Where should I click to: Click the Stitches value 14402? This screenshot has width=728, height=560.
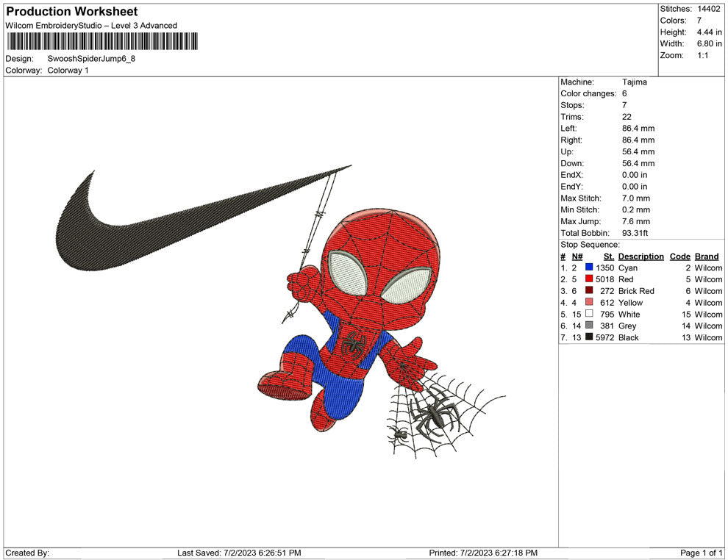[x=708, y=9]
